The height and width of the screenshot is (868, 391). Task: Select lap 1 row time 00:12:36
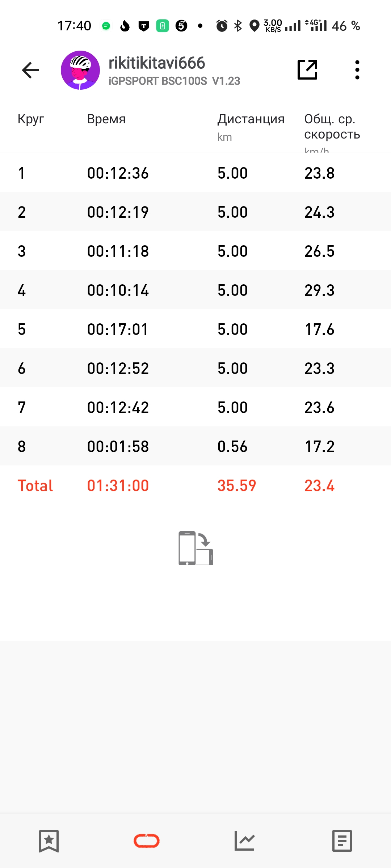click(118, 173)
